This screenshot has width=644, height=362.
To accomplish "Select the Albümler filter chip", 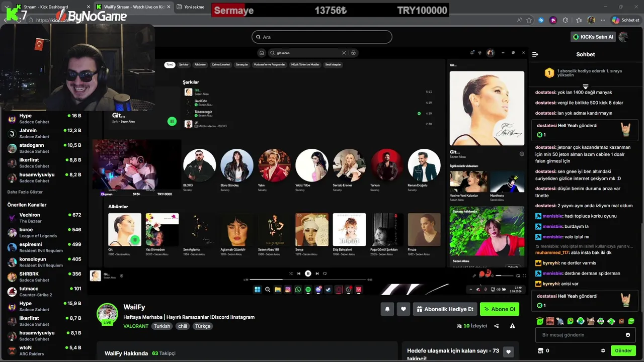I will [200, 65].
